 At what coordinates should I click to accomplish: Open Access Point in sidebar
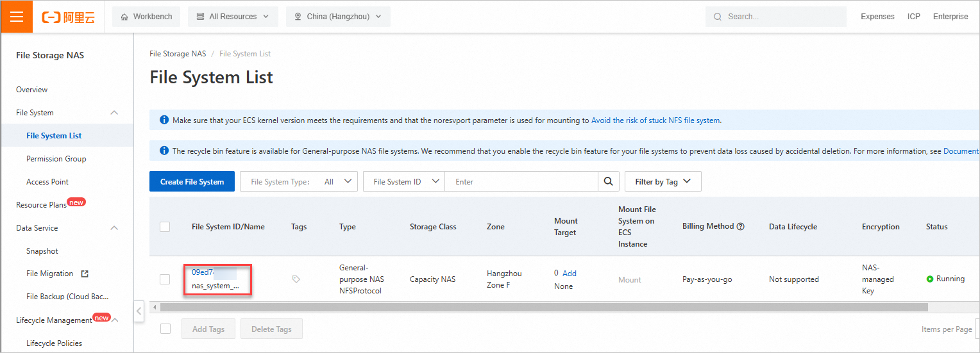[x=47, y=182]
